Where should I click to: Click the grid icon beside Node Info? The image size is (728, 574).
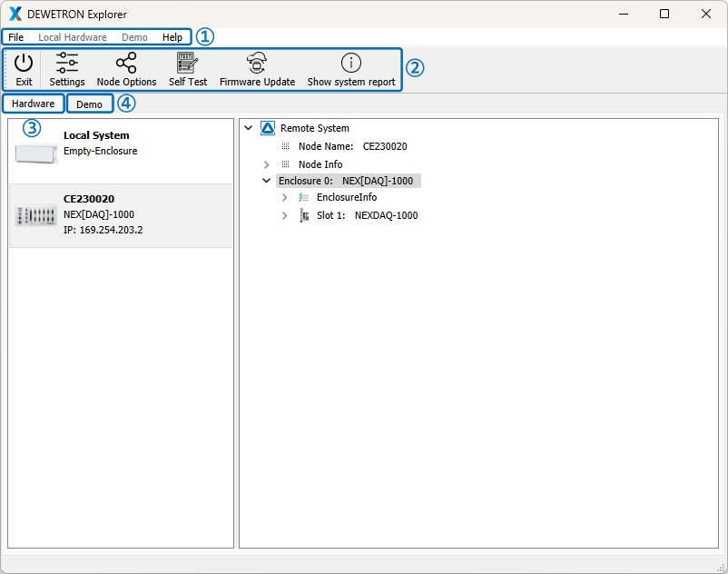[x=286, y=164]
